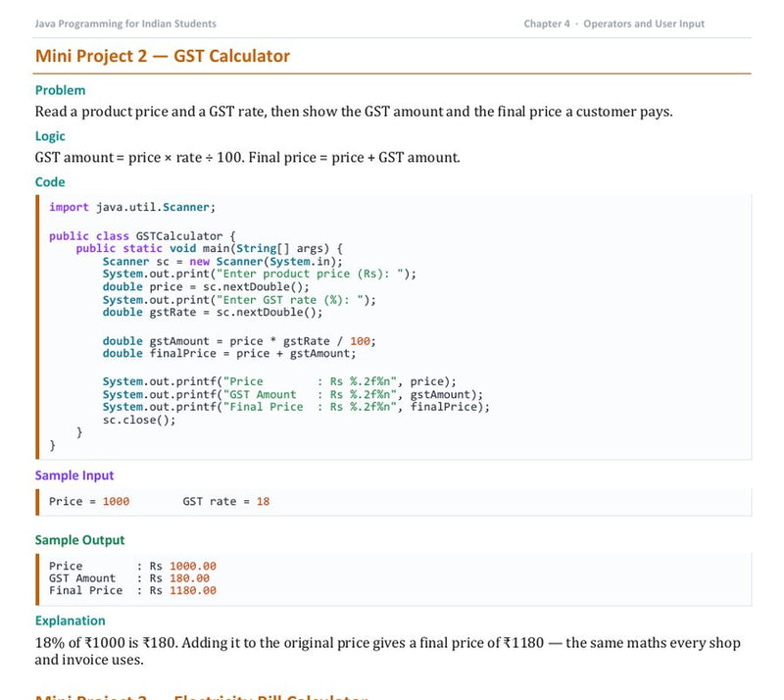
Task: Click the 'Enter product price (Rs): ' print line
Action: 259,274
